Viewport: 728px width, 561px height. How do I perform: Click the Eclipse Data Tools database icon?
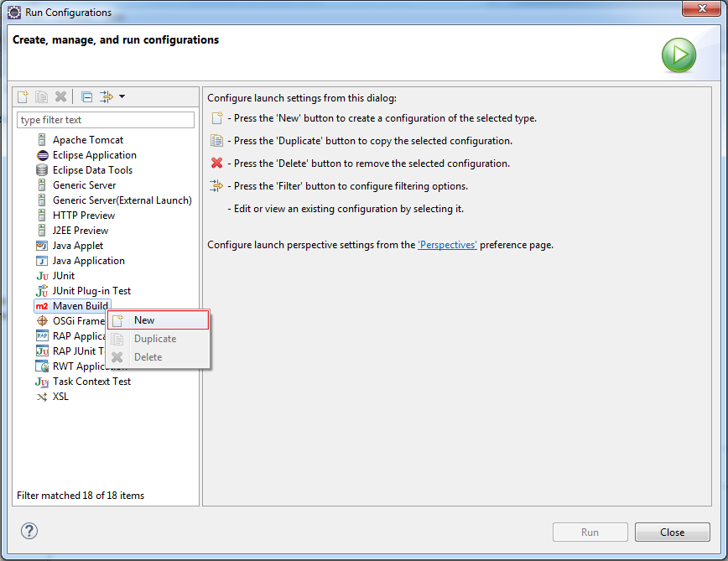click(x=42, y=170)
